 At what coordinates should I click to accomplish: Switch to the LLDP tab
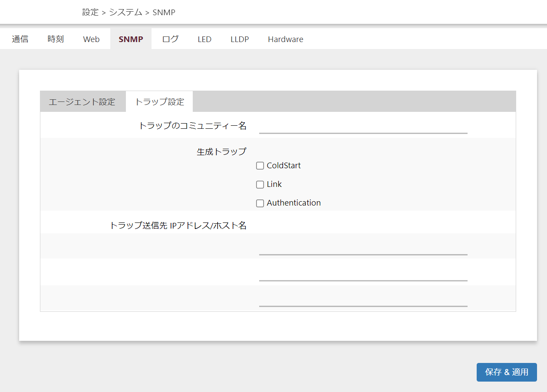(x=240, y=39)
